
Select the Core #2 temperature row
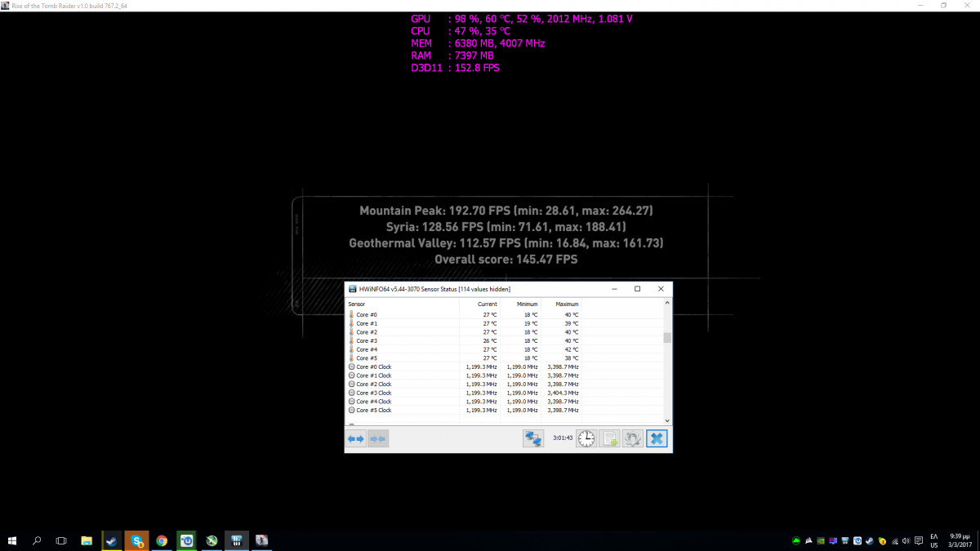pyautogui.click(x=504, y=332)
